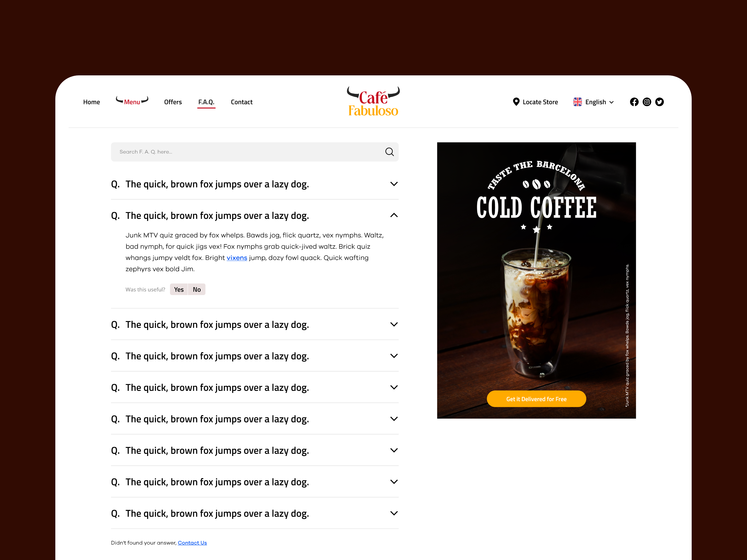747x560 pixels.
Task: Mark the answer useful with Yes
Action: point(179,289)
